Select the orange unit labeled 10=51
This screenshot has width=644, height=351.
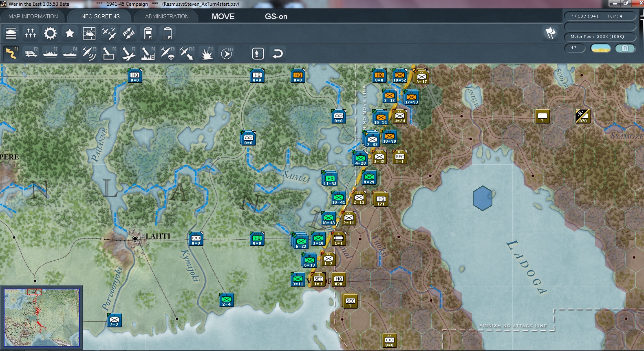(x=381, y=118)
